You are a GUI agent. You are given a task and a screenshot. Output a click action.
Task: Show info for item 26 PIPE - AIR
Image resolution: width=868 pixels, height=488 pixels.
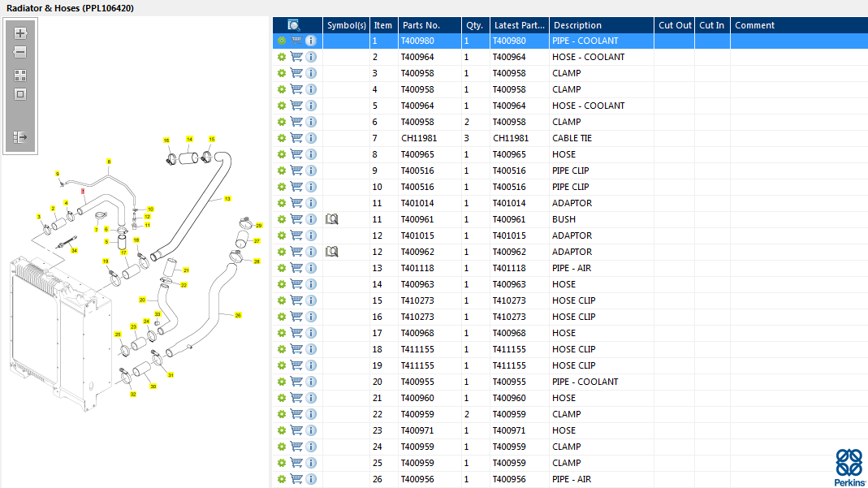(311, 479)
